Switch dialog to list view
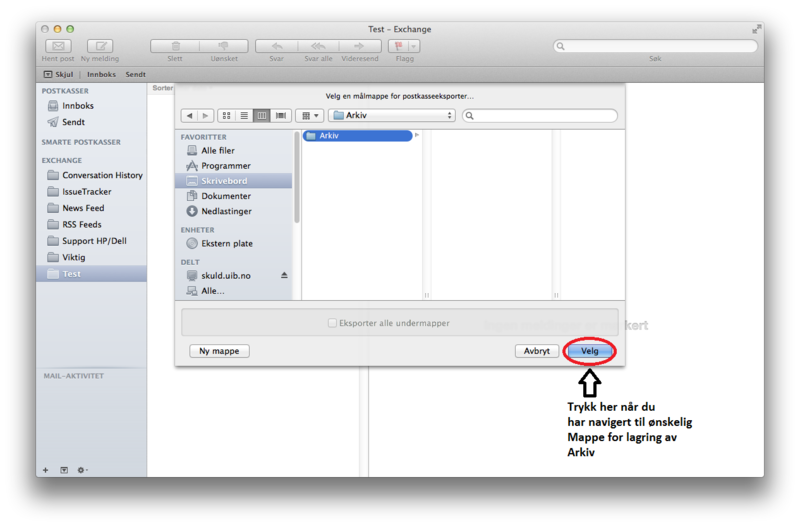800x527 pixels. 244,116
